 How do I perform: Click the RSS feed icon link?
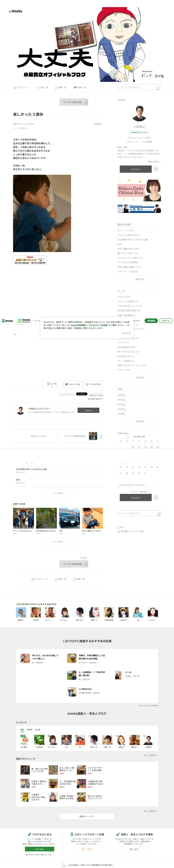(121, 527)
